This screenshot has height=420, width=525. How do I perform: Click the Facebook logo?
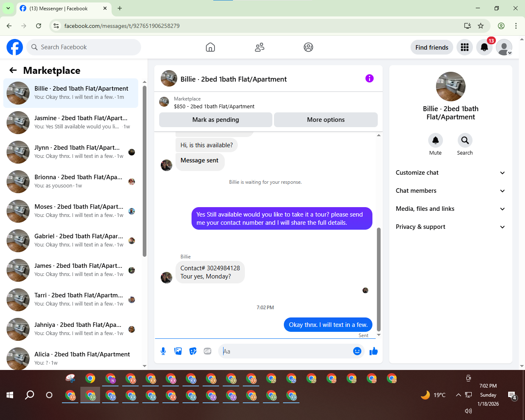click(15, 47)
